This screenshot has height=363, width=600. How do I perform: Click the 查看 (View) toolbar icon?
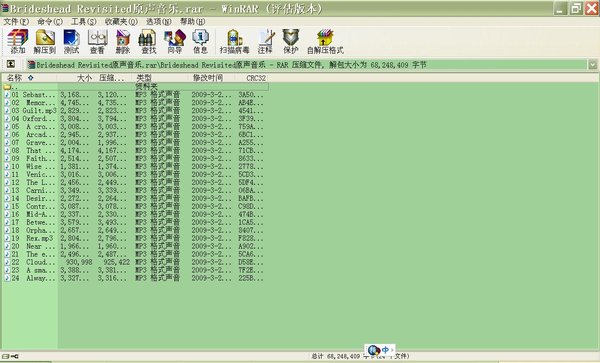click(x=97, y=41)
